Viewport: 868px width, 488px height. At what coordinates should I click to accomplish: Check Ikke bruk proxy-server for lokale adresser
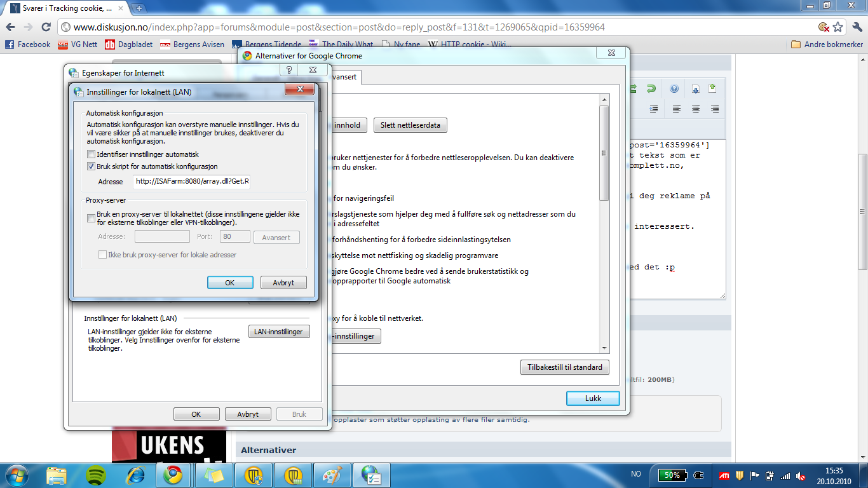(102, 255)
